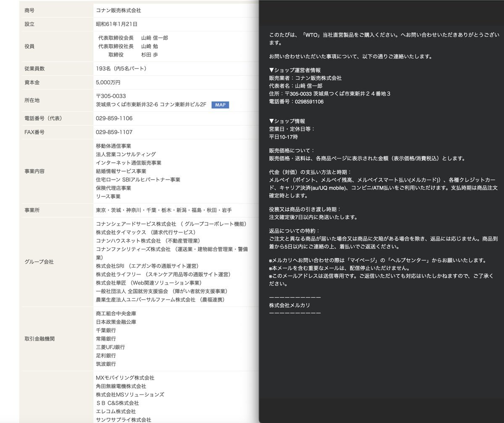Screen dimensions: 504x423
Task: Click 販売価格について： heading in email
Action: point(292,151)
